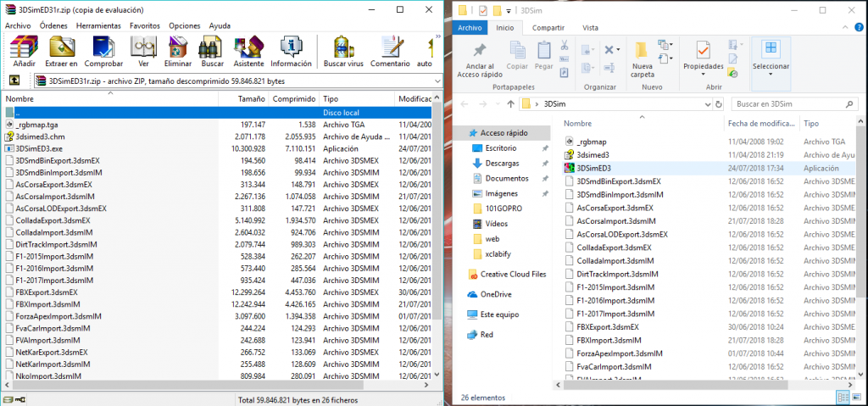
Task: Expand the hidden WinRAR toolbar buttons chevron
Action: [438, 37]
